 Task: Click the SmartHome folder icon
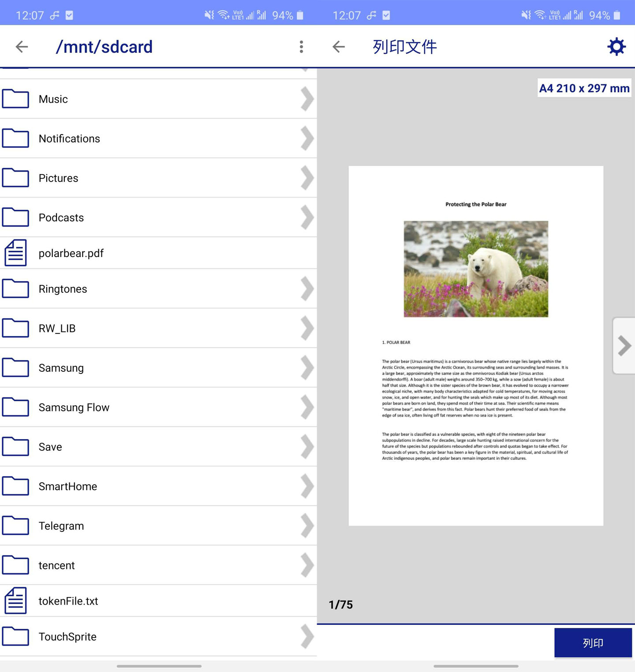pyautogui.click(x=15, y=486)
